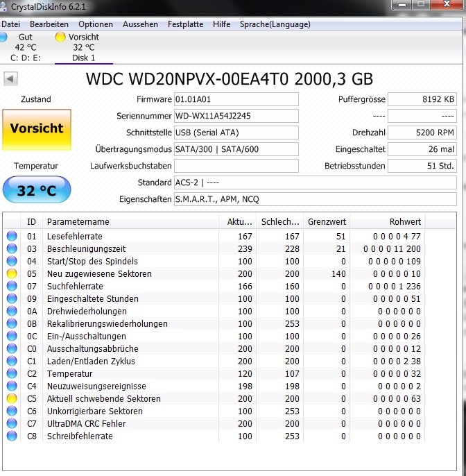Click the Übertragungsmodus field SATA/300 | SATA/600
This screenshot has width=466, height=476.
(x=236, y=149)
